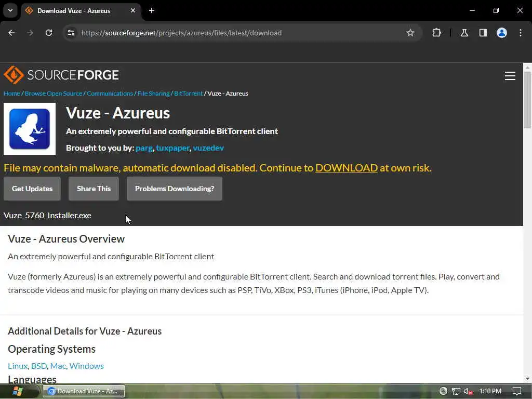Click the DOWNLOAD link in malware warning
The image size is (532, 399).
(x=347, y=168)
